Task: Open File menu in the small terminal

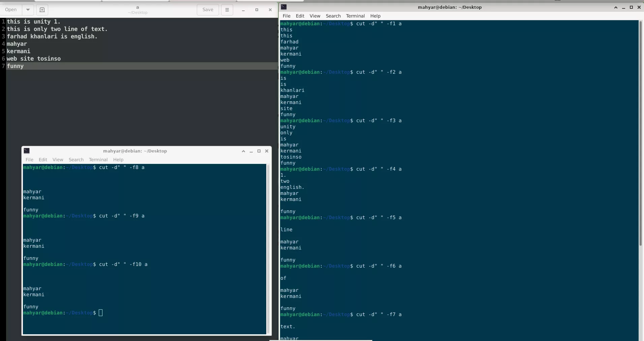Action: 29,160
